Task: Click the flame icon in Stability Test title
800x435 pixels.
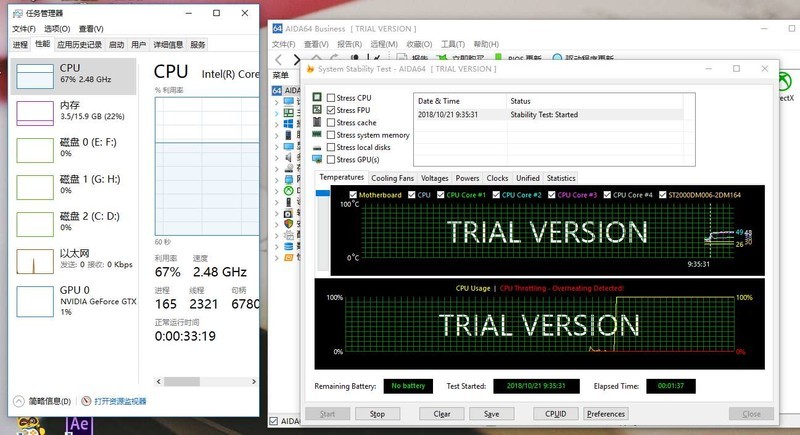Action: coord(310,69)
